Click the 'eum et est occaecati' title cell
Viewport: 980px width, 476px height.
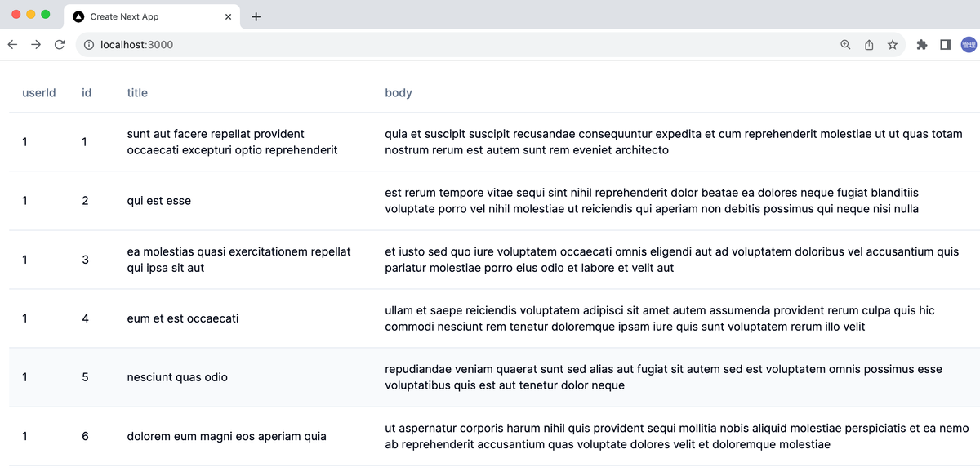click(x=183, y=318)
